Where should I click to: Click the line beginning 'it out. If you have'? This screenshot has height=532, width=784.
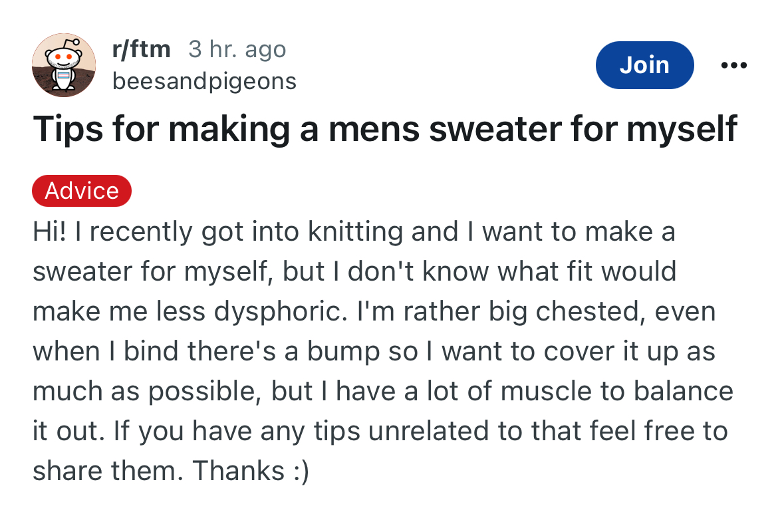[x=380, y=431]
